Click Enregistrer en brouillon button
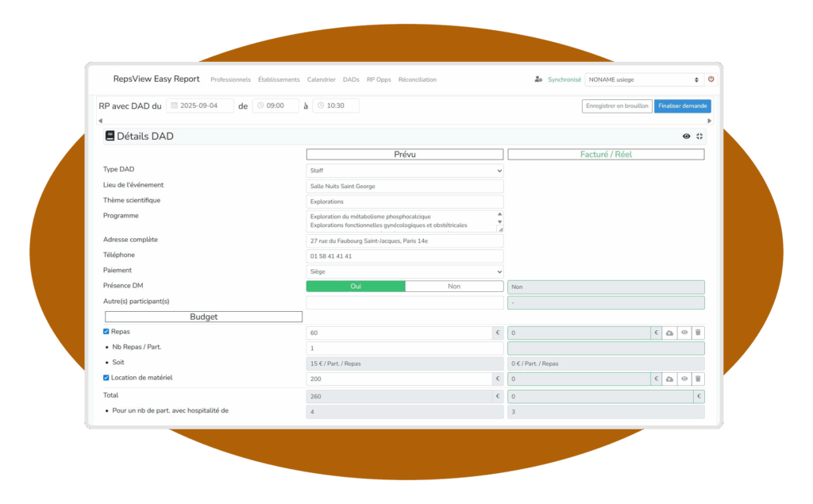The width and height of the screenshot is (813, 504). pos(617,106)
